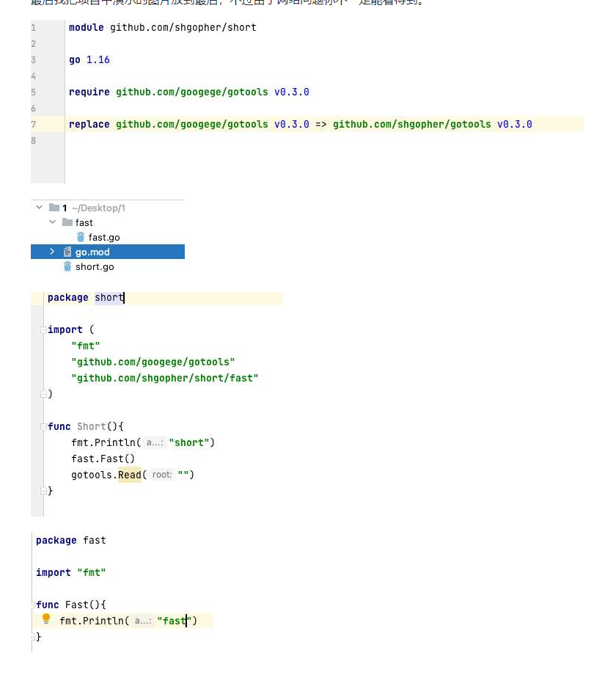The width and height of the screenshot is (616, 675).
Task: Click the googege/gotools import path string
Action: pos(153,362)
